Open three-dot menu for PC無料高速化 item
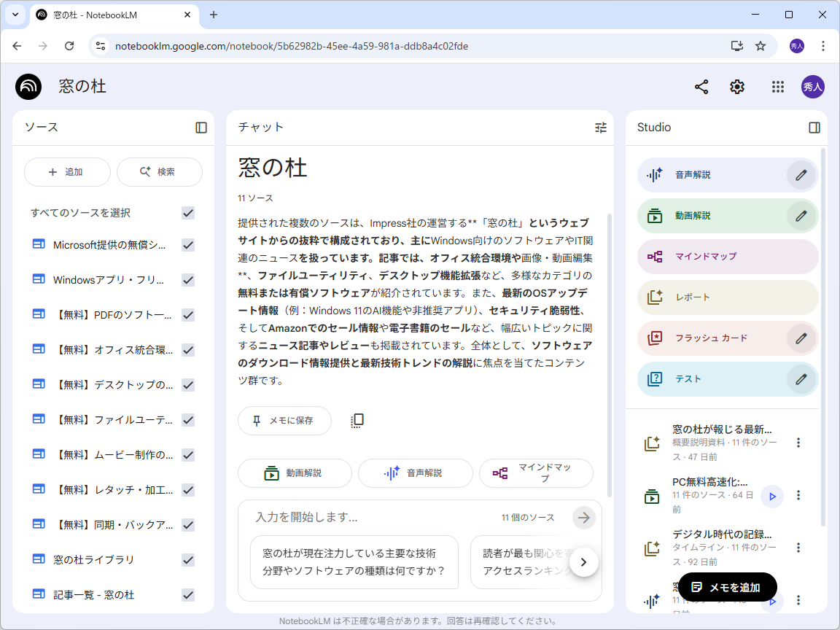The image size is (840, 630). click(x=798, y=497)
